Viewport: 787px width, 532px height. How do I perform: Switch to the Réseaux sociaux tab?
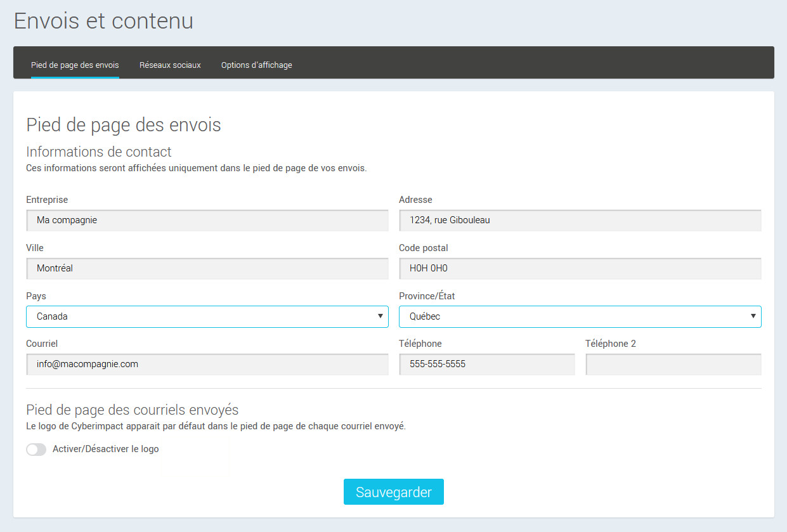pyautogui.click(x=169, y=65)
